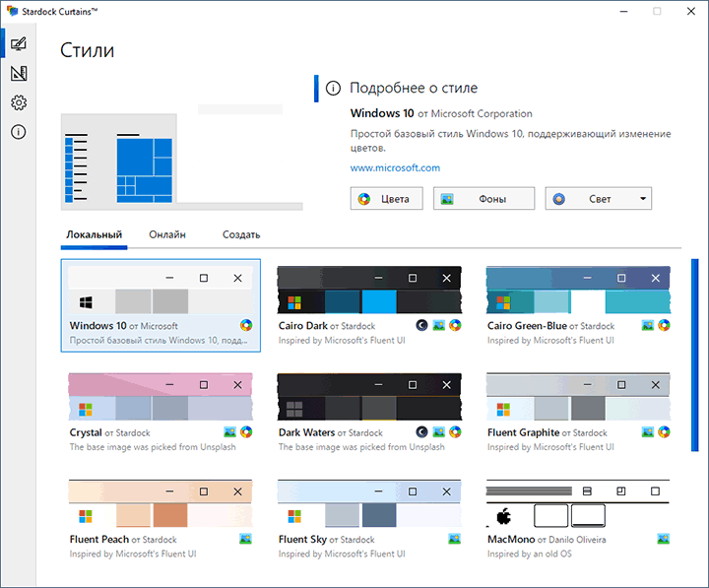Click the background picture icon on Fluent Sky

pos(454,539)
